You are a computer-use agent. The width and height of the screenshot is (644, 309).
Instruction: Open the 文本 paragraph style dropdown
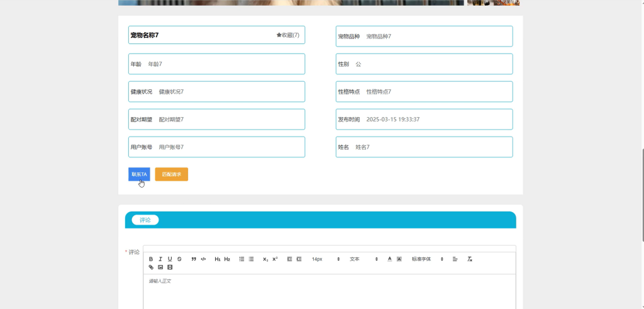[364, 259]
